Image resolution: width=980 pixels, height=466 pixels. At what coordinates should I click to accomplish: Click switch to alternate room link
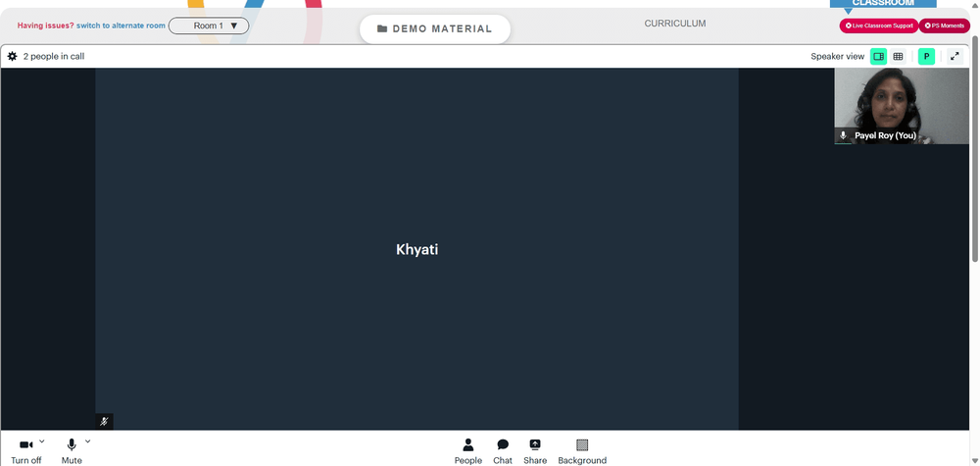click(121, 26)
